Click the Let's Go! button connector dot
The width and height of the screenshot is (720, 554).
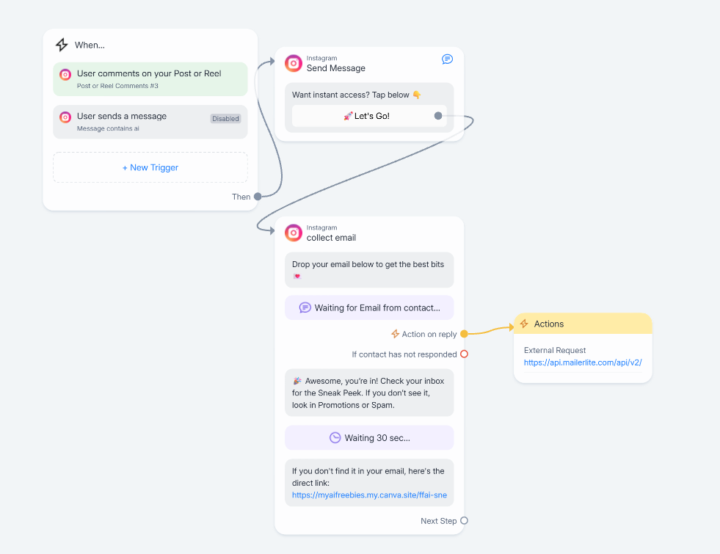click(438, 116)
